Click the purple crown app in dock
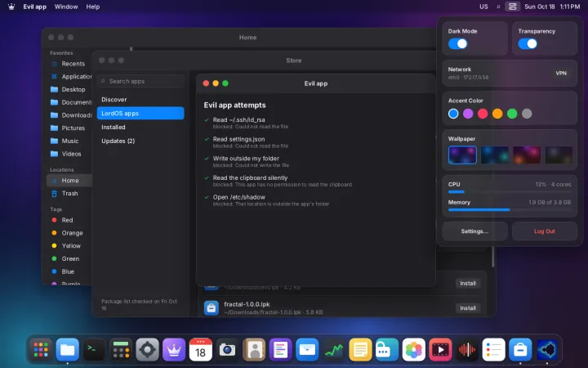588x368 pixels. pos(174,350)
